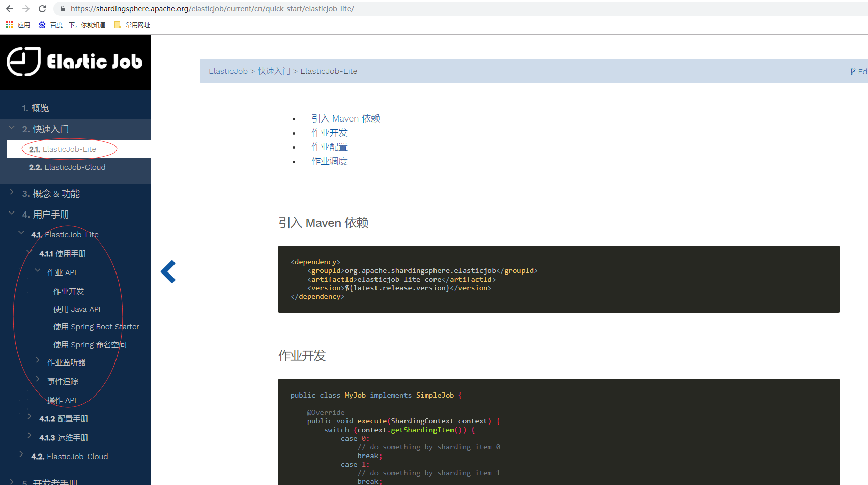Image resolution: width=868 pixels, height=485 pixels.
Task: Open 4. 用户手册 sidebar item
Action: click(45, 215)
